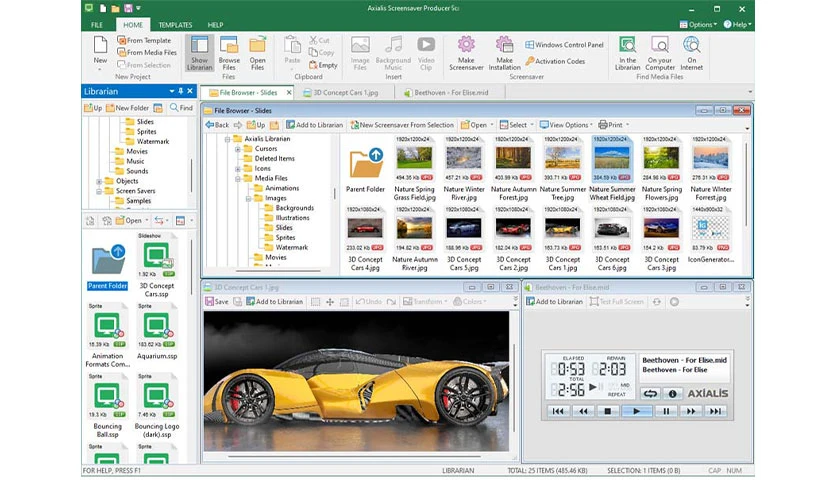The width and height of the screenshot is (836, 484).
Task: Open the Select dropdown in File Browser
Action: pyautogui.click(x=516, y=125)
